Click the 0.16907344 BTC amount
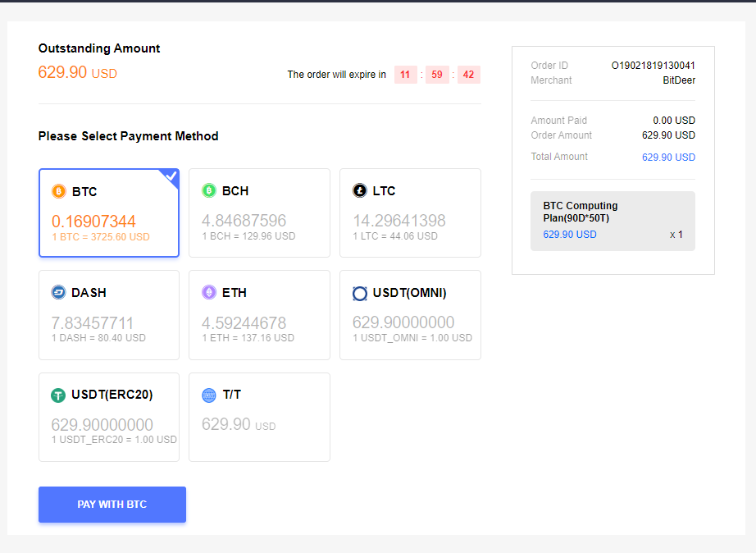 (x=93, y=222)
